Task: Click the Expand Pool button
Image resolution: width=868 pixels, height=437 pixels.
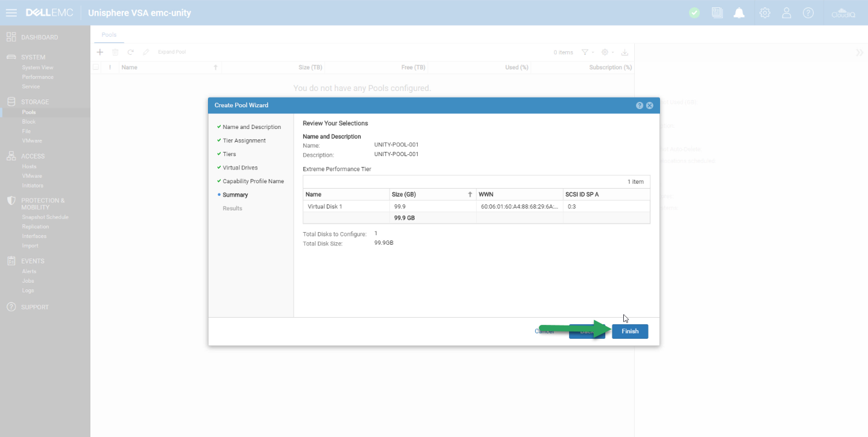Action: coord(172,52)
